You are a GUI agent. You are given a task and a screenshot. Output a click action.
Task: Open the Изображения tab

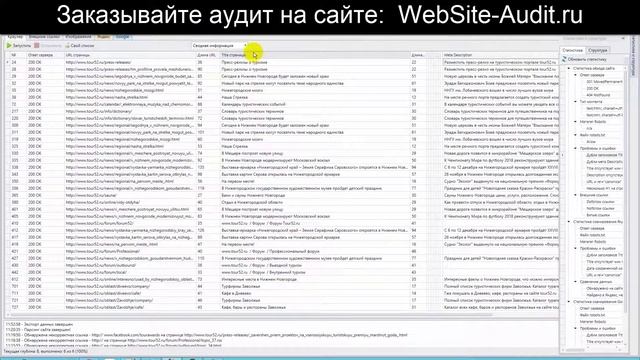[x=78, y=37]
